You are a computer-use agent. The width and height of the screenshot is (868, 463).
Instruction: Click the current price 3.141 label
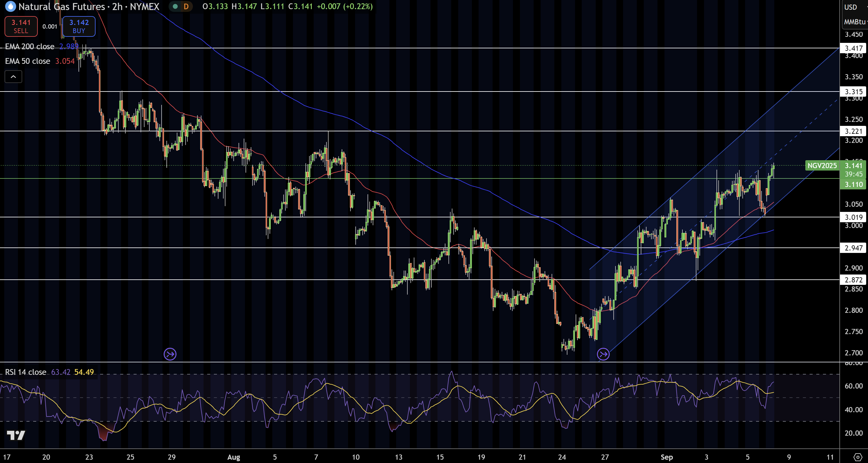pyautogui.click(x=853, y=165)
